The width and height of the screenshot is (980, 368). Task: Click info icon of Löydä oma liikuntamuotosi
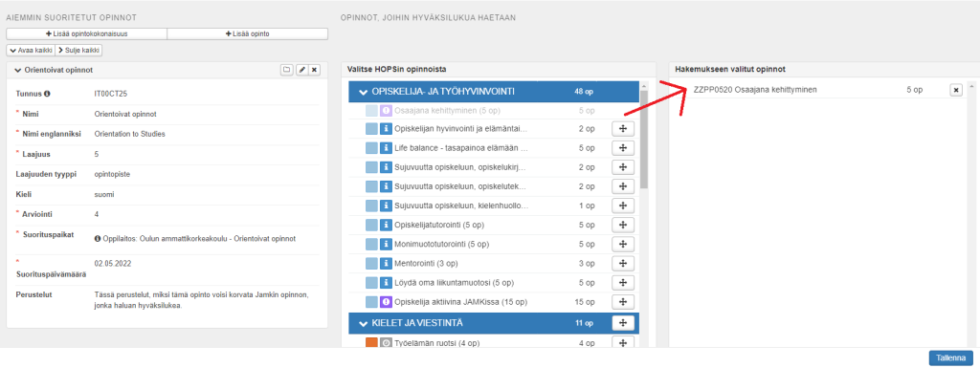click(386, 283)
